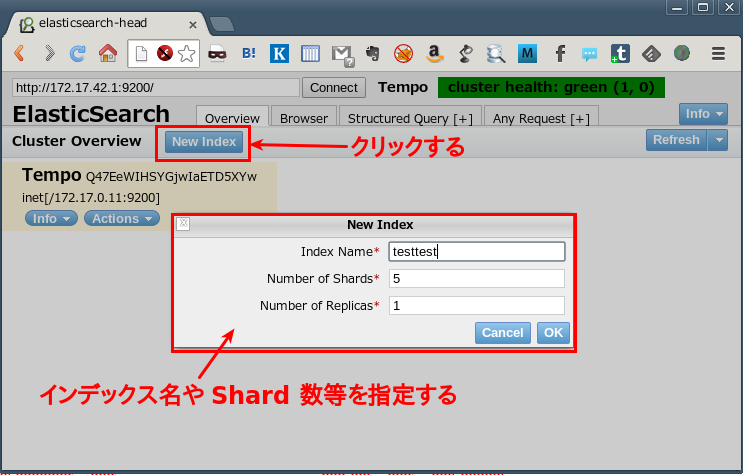Open the Hatena B! bookmark extension
The height and width of the screenshot is (476, 743).
[249, 53]
